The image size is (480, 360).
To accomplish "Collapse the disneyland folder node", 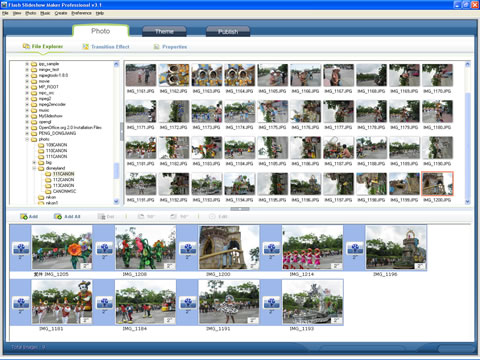I will pyautogui.click(x=34, y=168).
